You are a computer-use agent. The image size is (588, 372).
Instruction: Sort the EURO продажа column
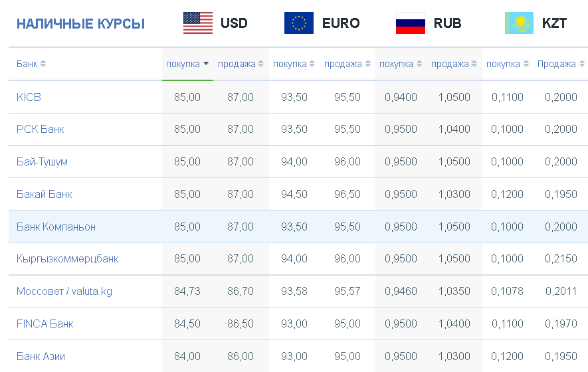pyautogui.click(x=367, y=64)
